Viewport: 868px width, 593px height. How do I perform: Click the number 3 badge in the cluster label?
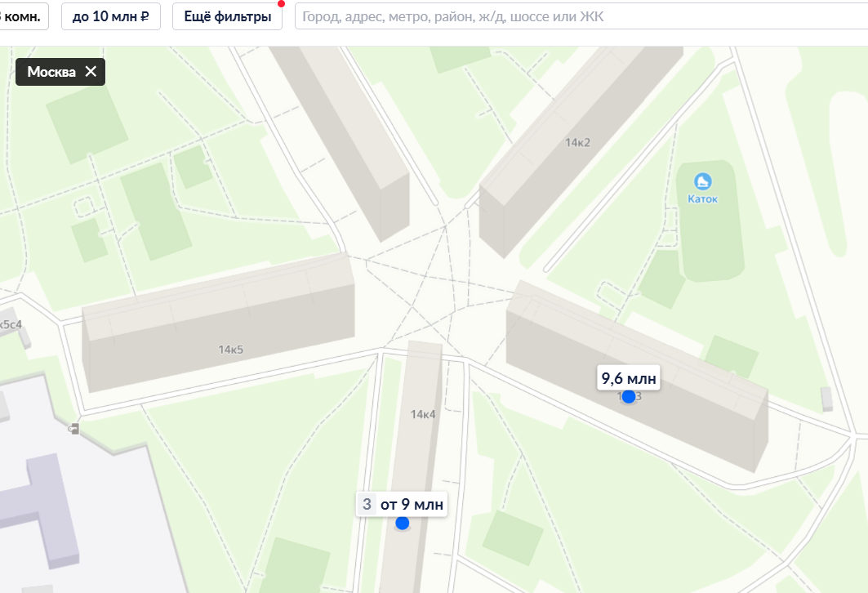click(367, 505)
